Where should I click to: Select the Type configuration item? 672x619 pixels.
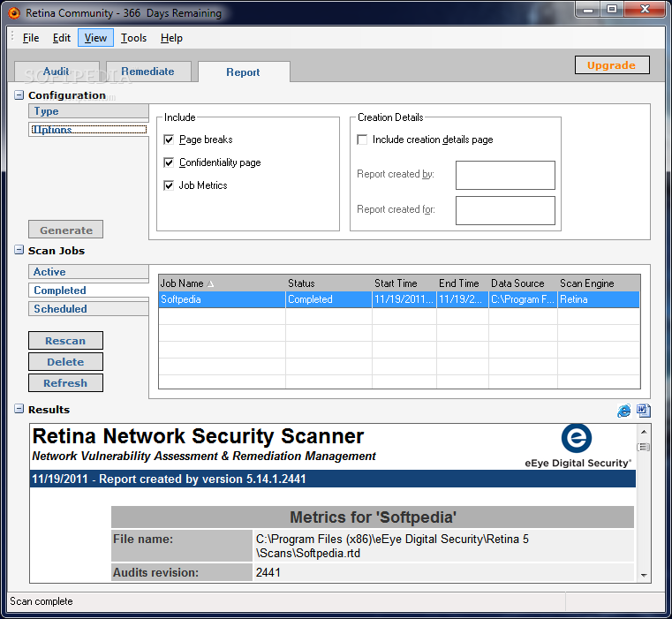pos(88,111)
